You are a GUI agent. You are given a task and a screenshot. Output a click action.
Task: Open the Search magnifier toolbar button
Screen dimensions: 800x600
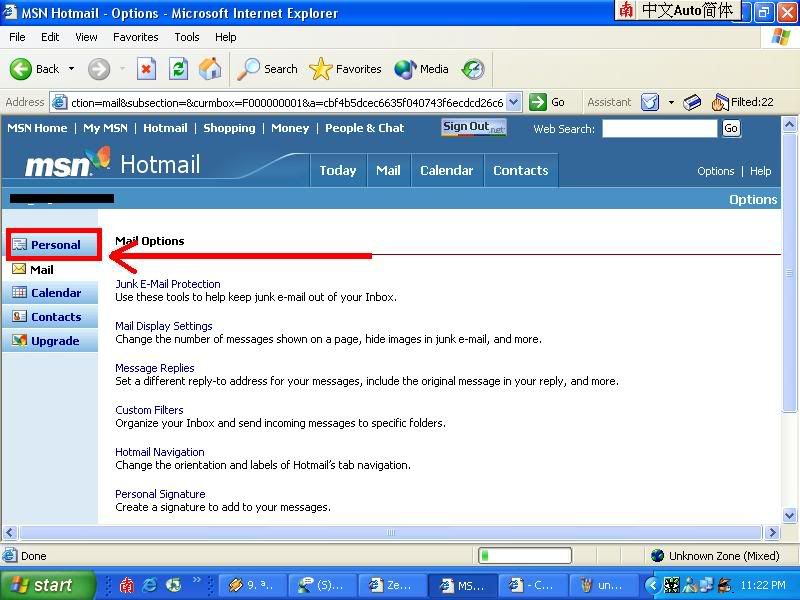[x=267, y=69]
